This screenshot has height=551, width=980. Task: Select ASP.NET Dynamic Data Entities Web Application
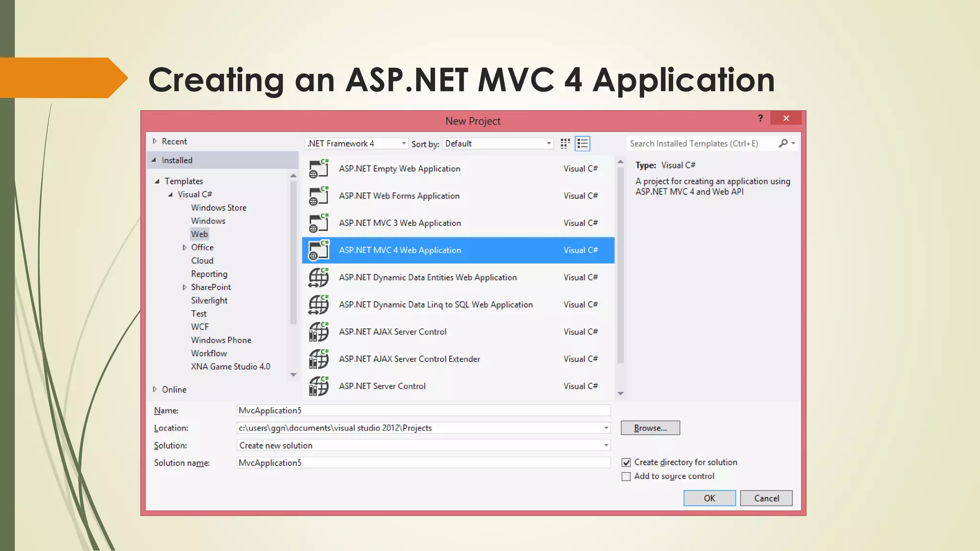coord(458,277)
